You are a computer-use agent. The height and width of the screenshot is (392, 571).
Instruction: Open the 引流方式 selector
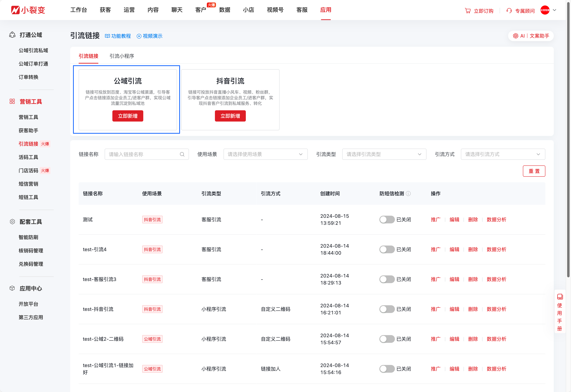click(503, 154)
